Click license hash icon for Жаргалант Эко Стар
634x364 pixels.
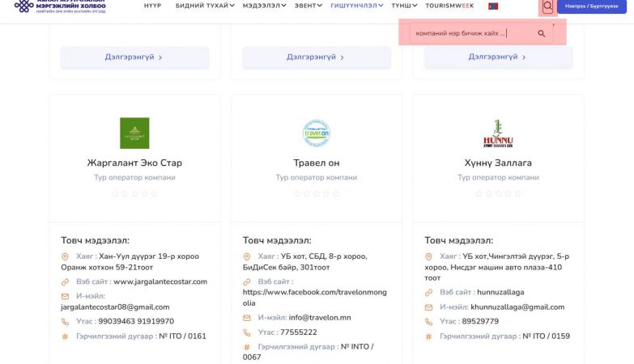pos(65,336)
